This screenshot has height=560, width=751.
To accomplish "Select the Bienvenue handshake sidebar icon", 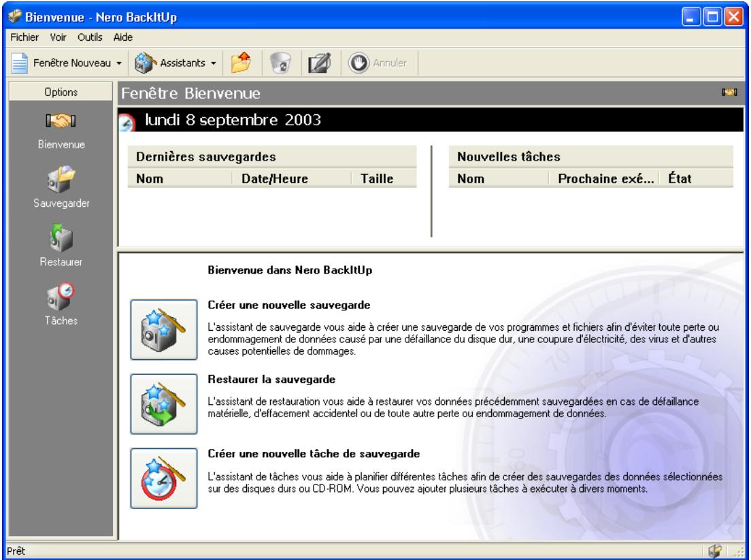I will click(61, 121).
